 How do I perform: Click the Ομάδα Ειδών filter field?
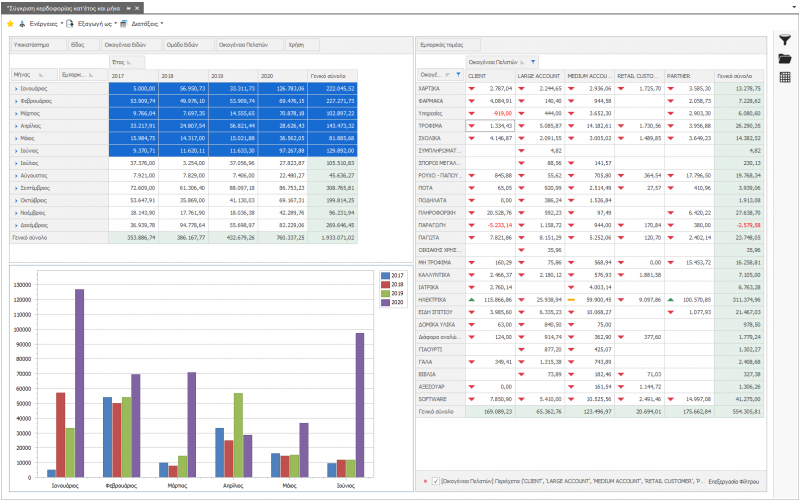coord(189,45)
